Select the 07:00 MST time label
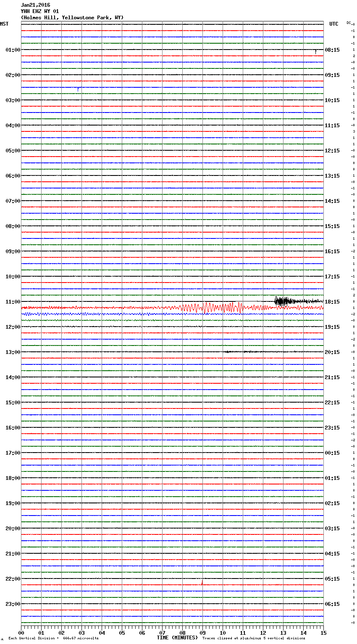Viewport: 357px width, 644px height. tap(13, 201)
